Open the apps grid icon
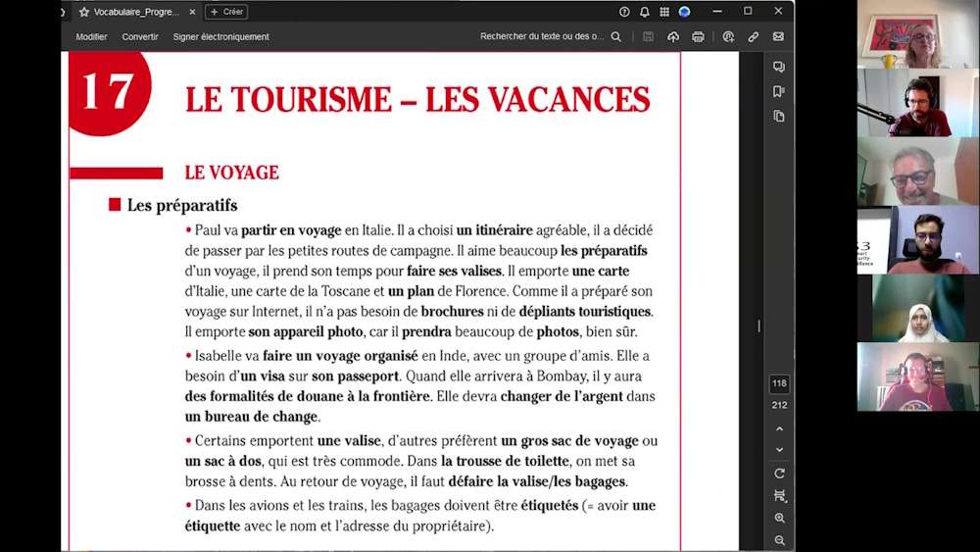The height and width of the screenshot is (552, 980). tap(664, 11)
